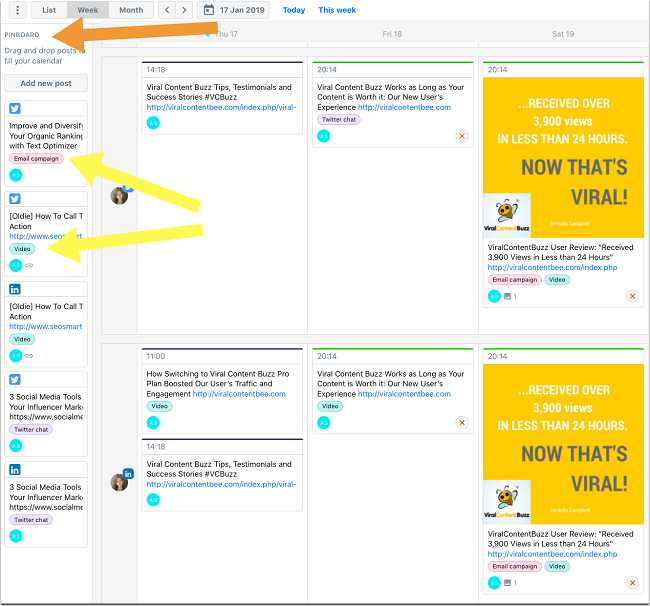This screenshot has width=650, height=606.
Task: Click Twitter chat tag in Fri 18 post
Action: [x=339, y=119]
